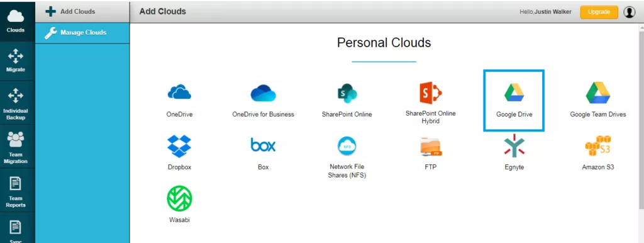This screenshot has width=644, height=243.
Task: Pick the FTP cloud icon
Action: 430,147
